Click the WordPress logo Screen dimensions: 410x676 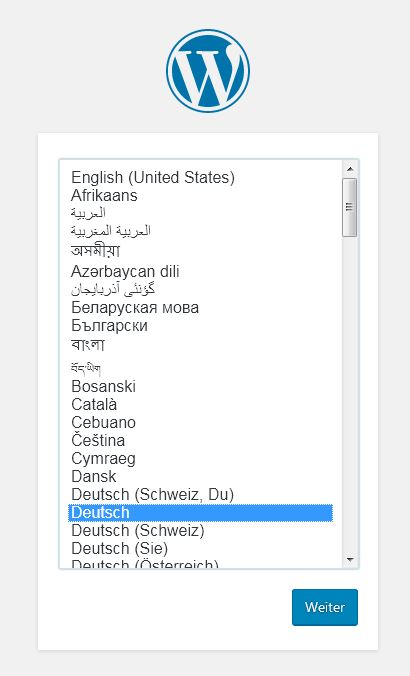pos(208,71)
